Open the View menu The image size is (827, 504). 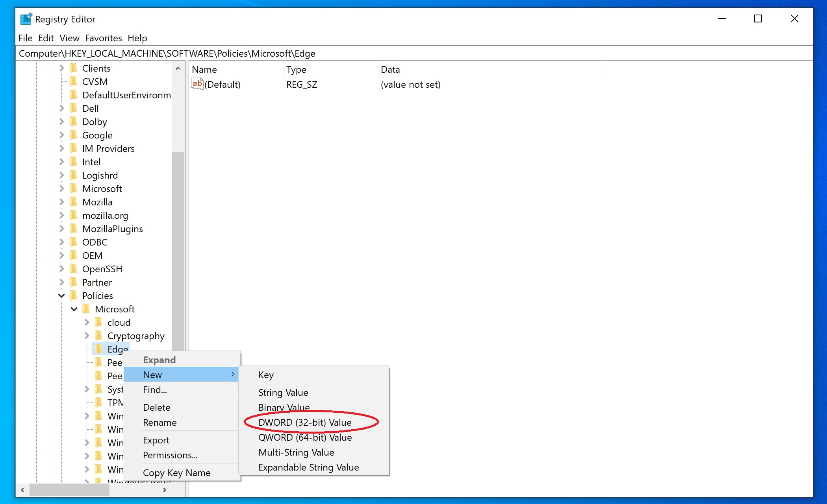point(70,38)
